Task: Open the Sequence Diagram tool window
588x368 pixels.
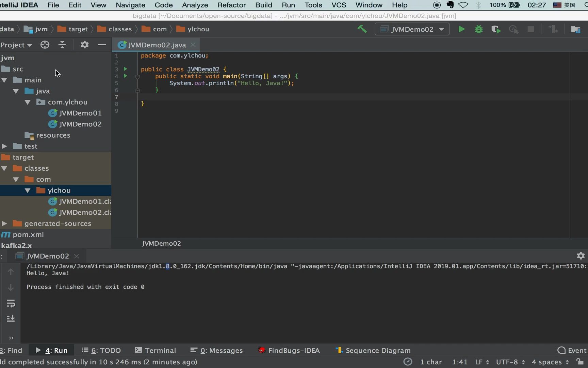Action: [x=373, y=350]
